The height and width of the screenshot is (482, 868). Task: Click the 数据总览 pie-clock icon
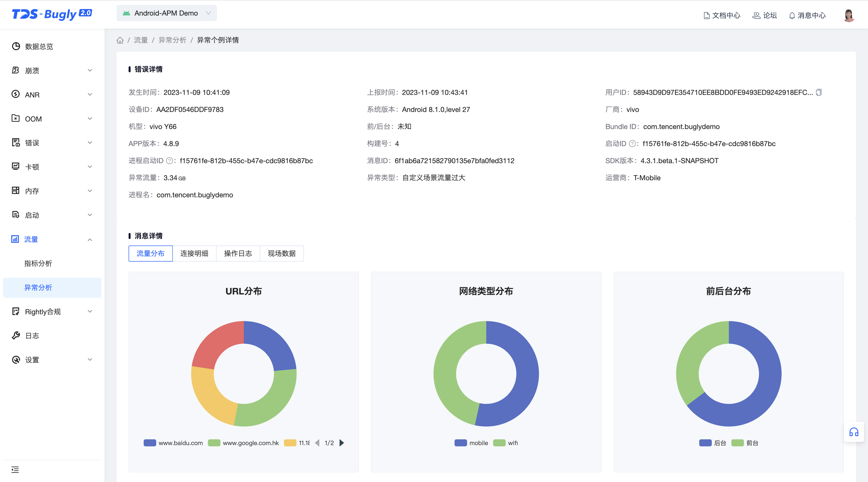coord(16,46)
